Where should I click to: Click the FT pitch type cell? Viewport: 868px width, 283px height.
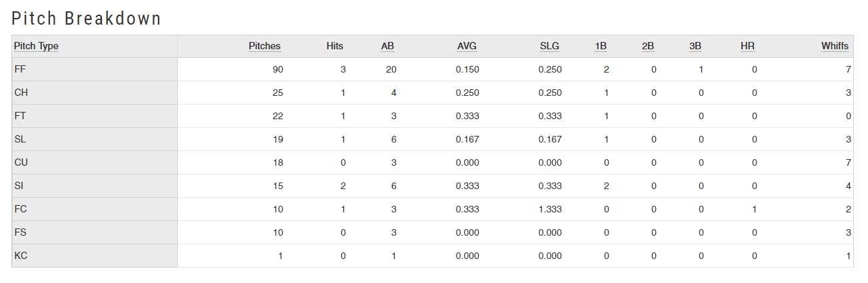95,116
